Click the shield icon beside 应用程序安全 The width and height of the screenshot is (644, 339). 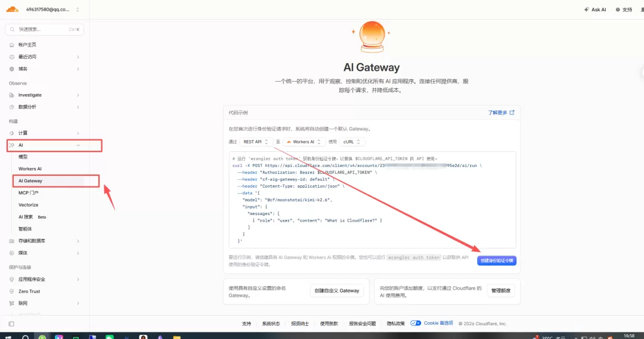11,279
